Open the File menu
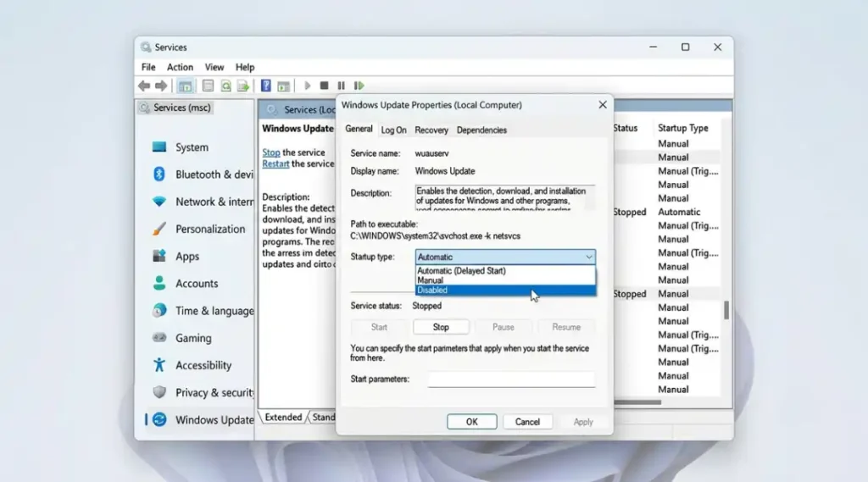The image size is (868, 482). click(148, 67)
